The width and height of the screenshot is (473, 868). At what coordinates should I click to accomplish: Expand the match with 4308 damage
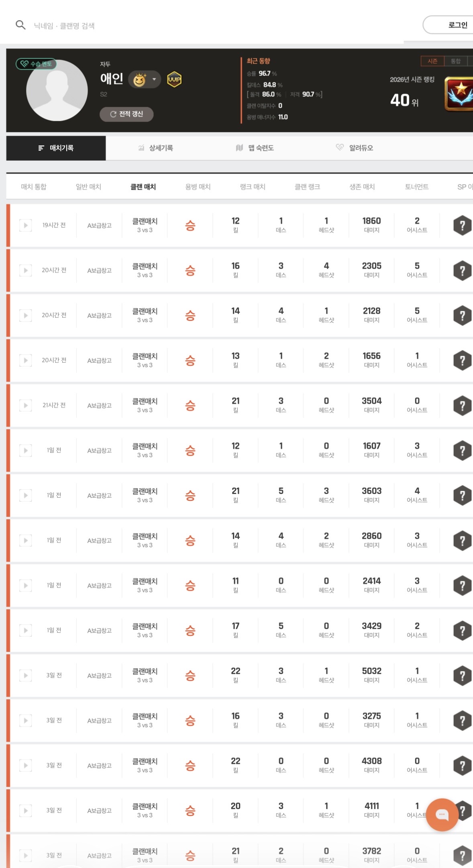click(x=26, y=766)
